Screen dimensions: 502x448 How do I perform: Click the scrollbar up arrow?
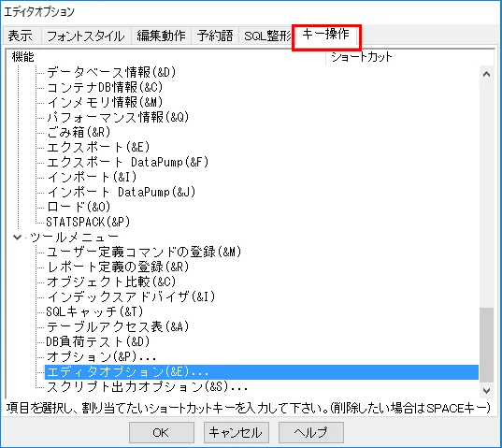point(487,74)
